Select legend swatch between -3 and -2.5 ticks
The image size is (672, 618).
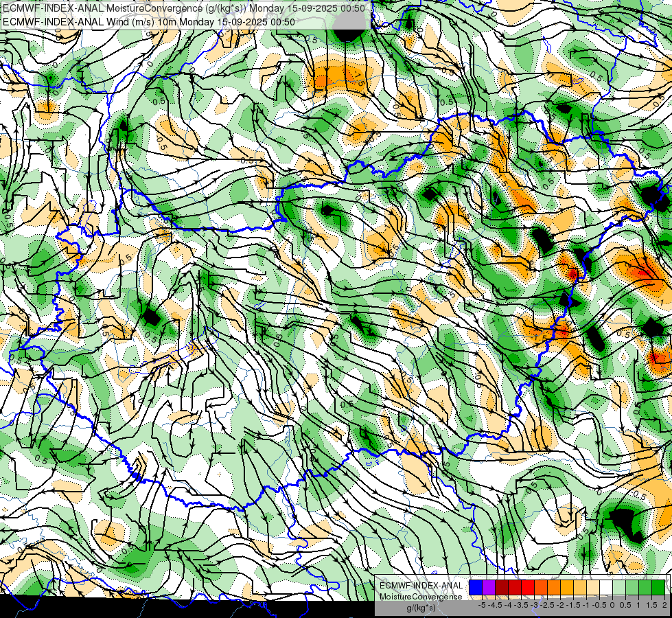pyautogui.click(x=542, y=587)
